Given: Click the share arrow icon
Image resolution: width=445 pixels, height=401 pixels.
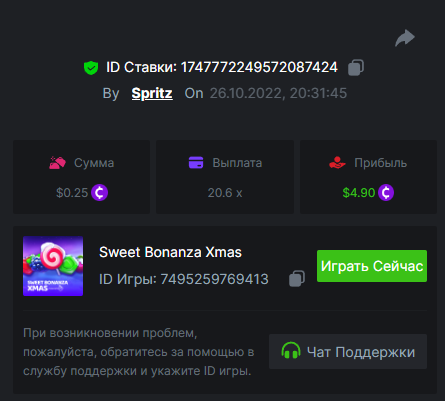Looking at the screenshot, I should [405, 38].
